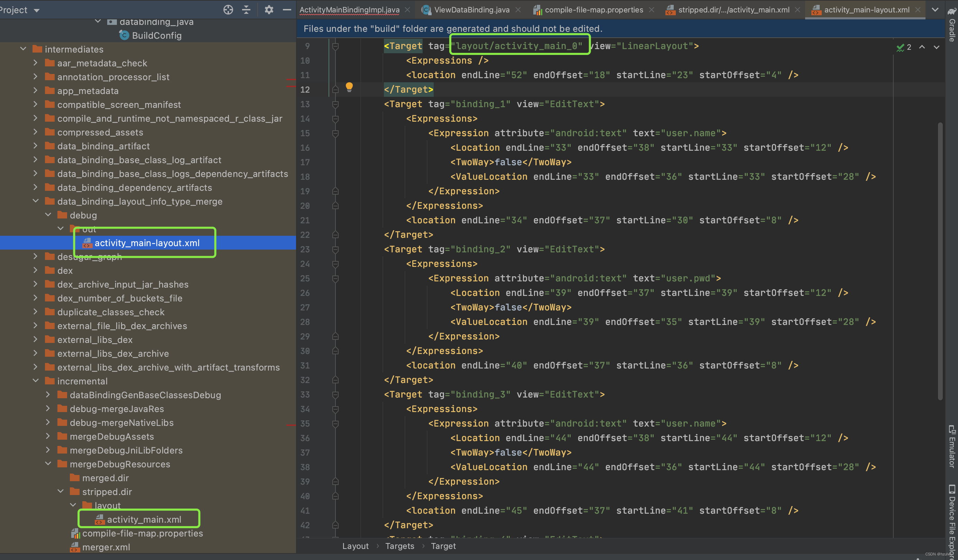The image size is (958, 560).
Task: Switch to ActivityMainBindingImpl.java tab
Action: tap(349, 10)
